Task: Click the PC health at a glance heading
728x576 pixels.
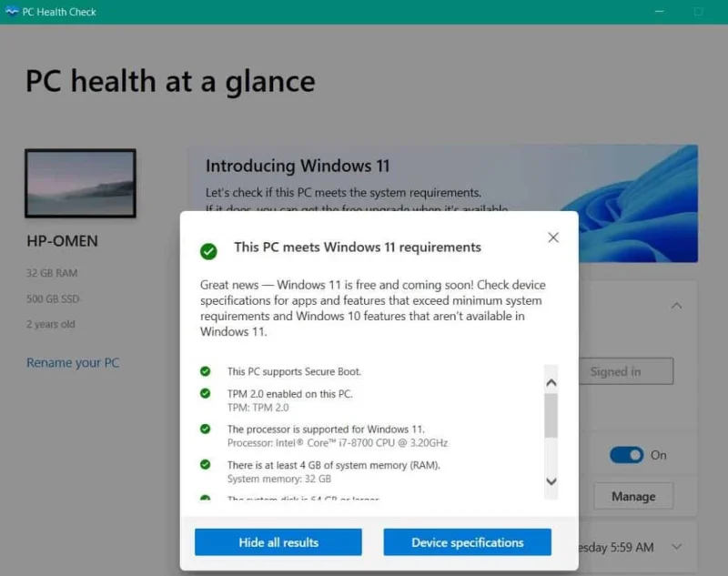Action: [170, 82]
